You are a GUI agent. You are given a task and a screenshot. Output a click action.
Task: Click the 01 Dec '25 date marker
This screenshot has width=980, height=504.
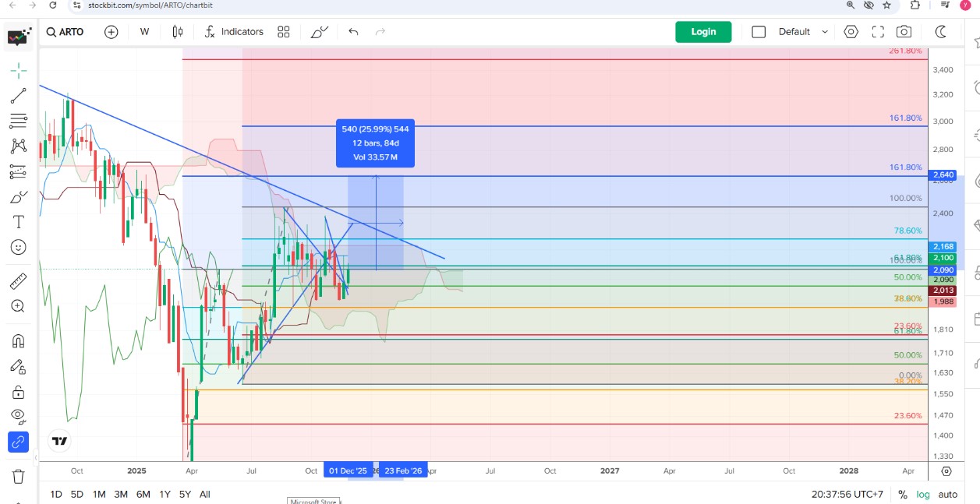tap(348, 471)
